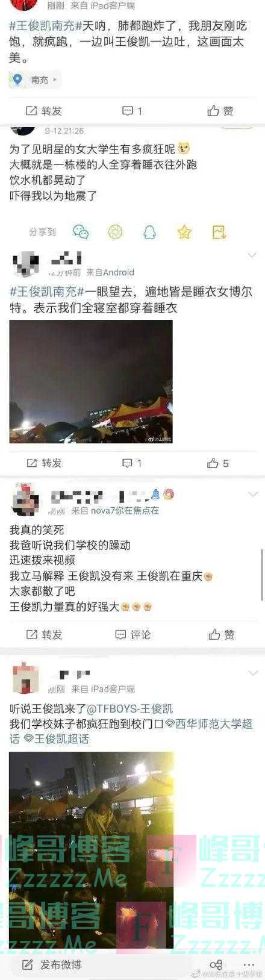Screen dimensions: 265x980
Task: Like the sleepwear post showing 5 likes
Action: [218, 463]
